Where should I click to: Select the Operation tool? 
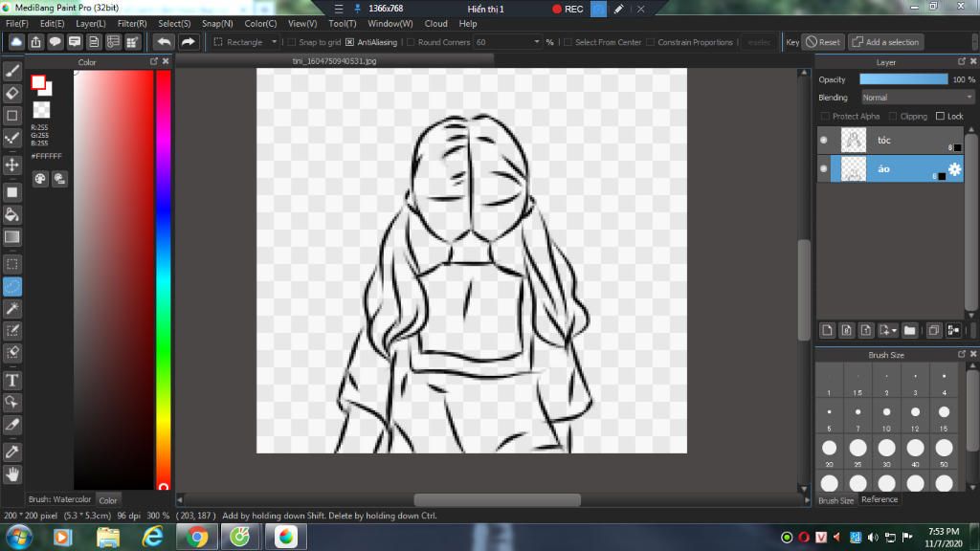click(11, 403)
